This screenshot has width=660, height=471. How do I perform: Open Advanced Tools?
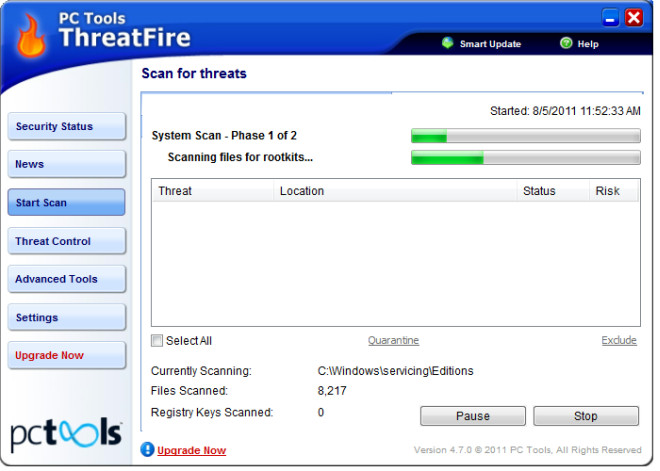point(67,279)
